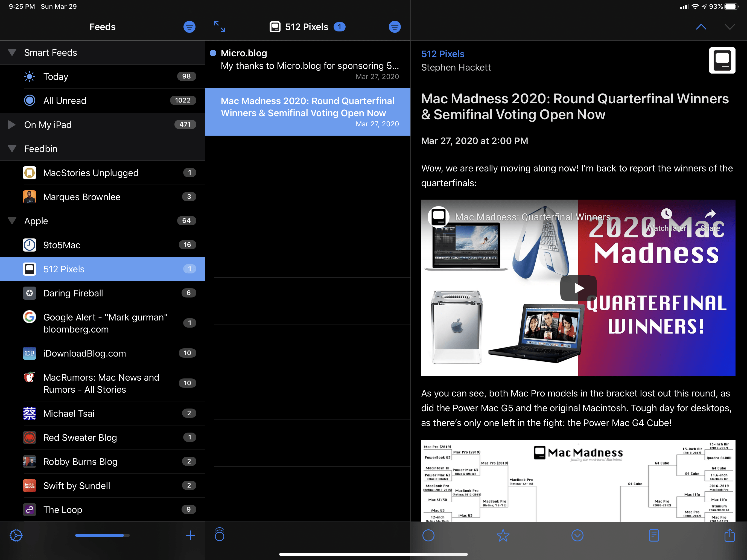Open Mac Madness: Quarterfinal Winners video title
The height and width of the screenshot is (560, 747).
tap(533, 217)
